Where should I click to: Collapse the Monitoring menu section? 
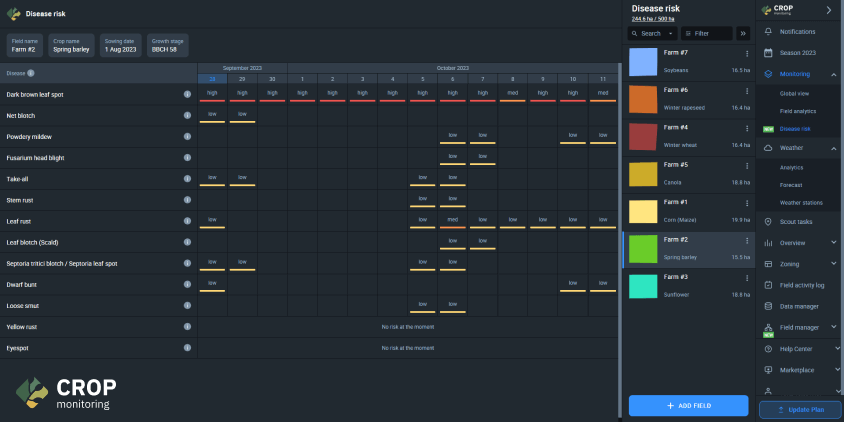(x=834, y=74)
